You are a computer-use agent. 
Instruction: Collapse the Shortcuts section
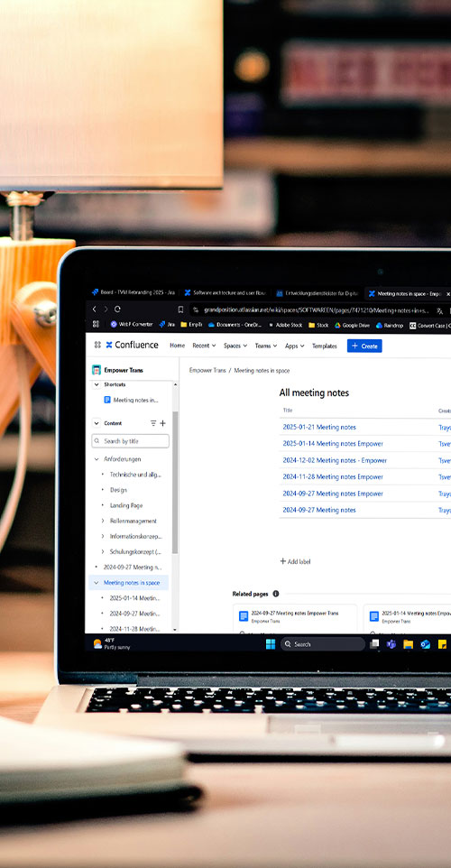[97, 384]
